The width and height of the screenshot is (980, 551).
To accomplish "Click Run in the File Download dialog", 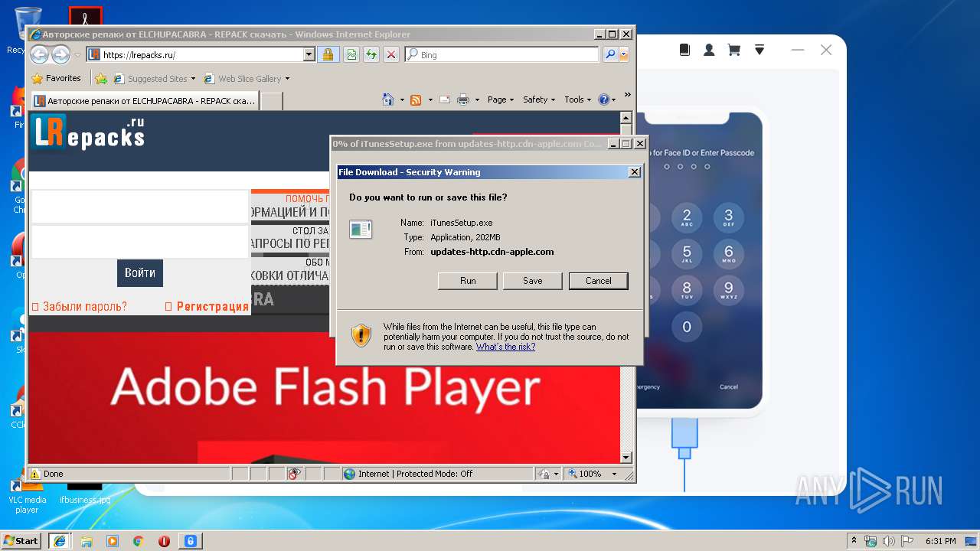I will pyautogui.click(x=468, y=281).
